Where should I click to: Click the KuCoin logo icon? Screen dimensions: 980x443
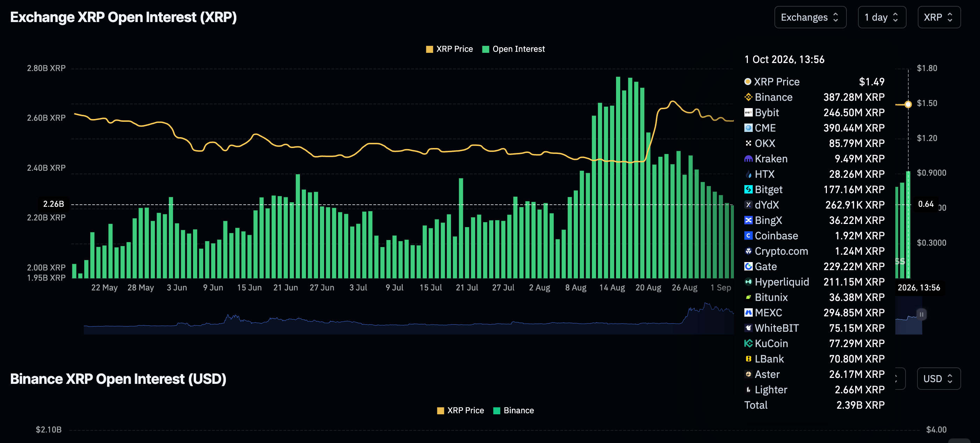click(x=748, y=344)
